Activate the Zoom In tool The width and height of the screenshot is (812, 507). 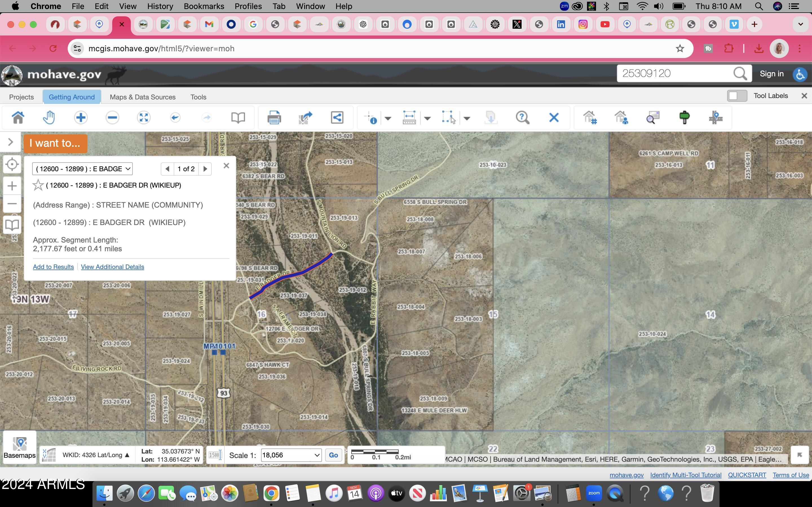tap(81, 117)
